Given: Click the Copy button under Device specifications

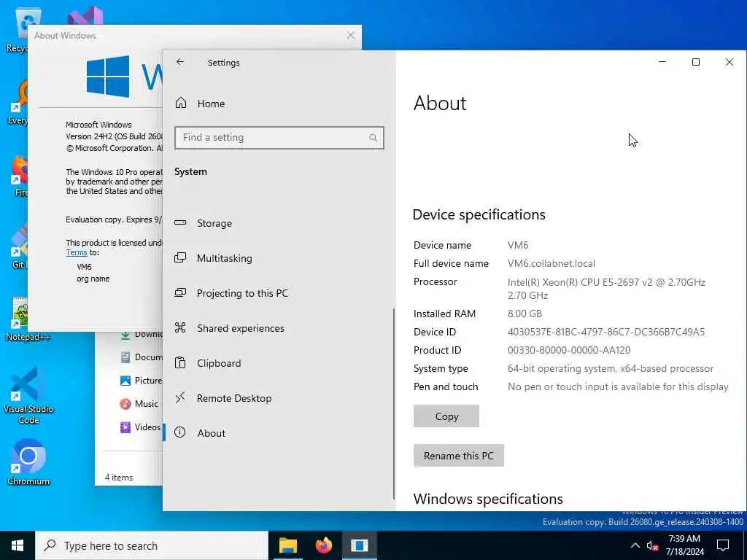Looking at the screenshot, I should 446,416.
